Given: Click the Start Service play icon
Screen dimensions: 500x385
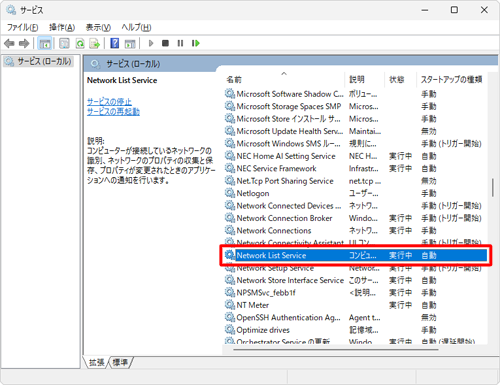Looking at the screenshot, I should pyautogui.click(x=151, y=43).
